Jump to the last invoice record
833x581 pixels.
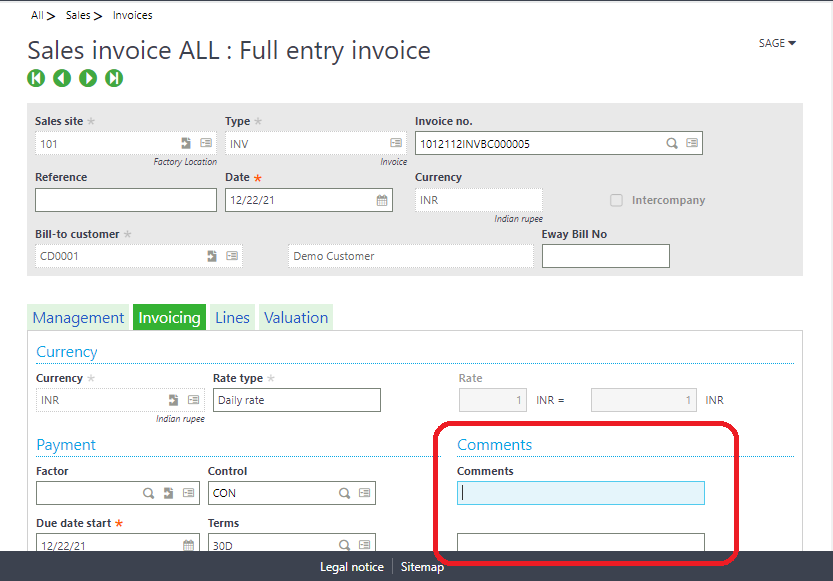pyautogui.click(x=114, y=78)
